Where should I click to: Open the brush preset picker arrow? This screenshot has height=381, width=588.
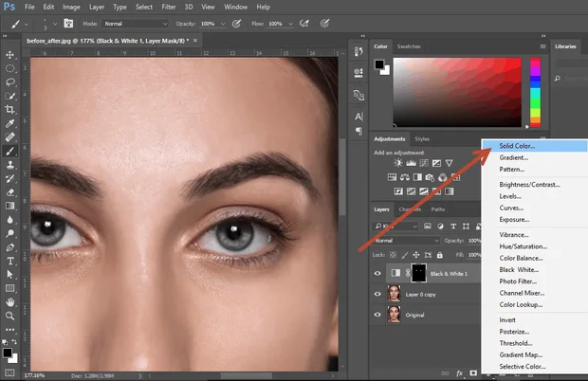55,24
